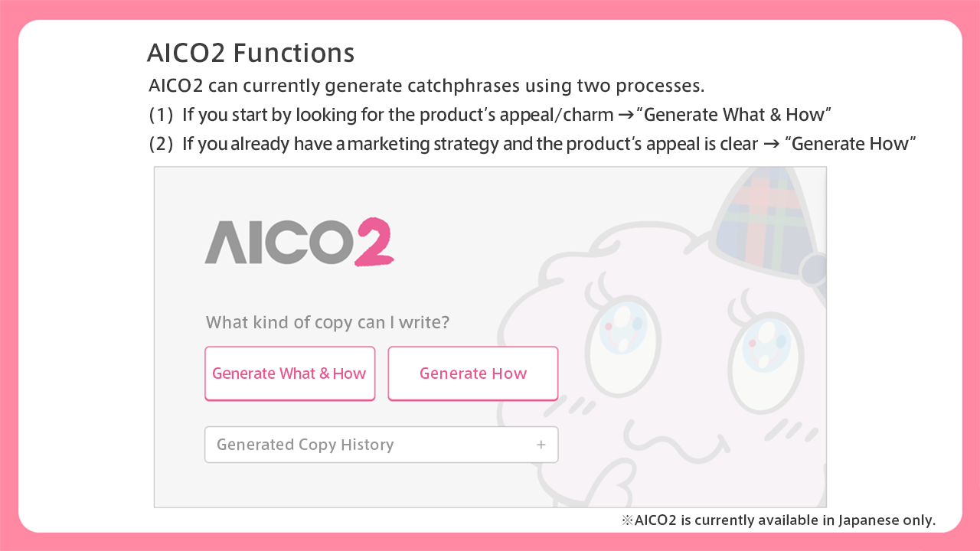This screenshot has height=551, width=980.
Task: Click the line describing process (1)
Action: tap(490, 115)
